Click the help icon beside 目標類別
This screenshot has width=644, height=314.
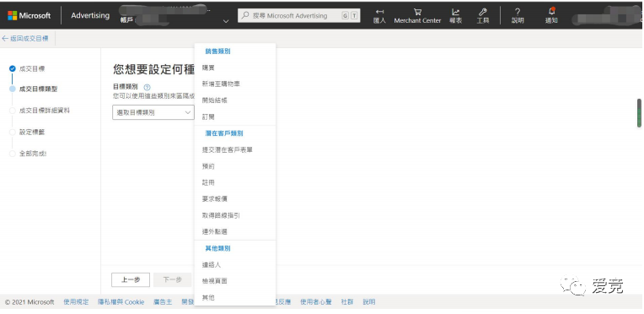click(x=147, y=87)
